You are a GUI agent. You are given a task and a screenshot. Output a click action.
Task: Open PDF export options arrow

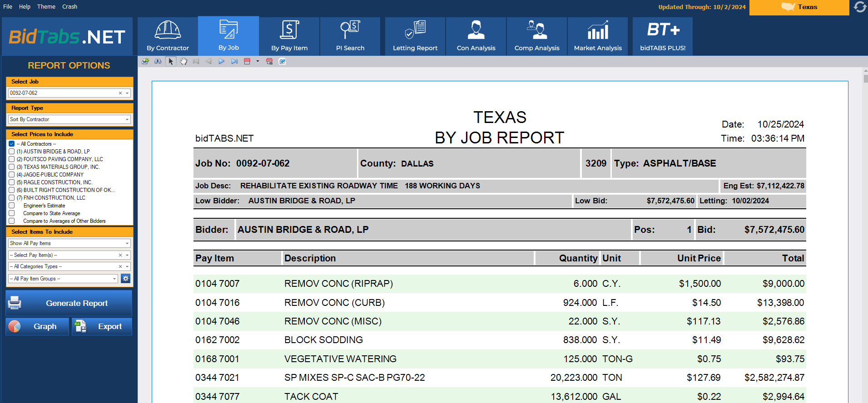pyautogui.click(x=258, y=61)
